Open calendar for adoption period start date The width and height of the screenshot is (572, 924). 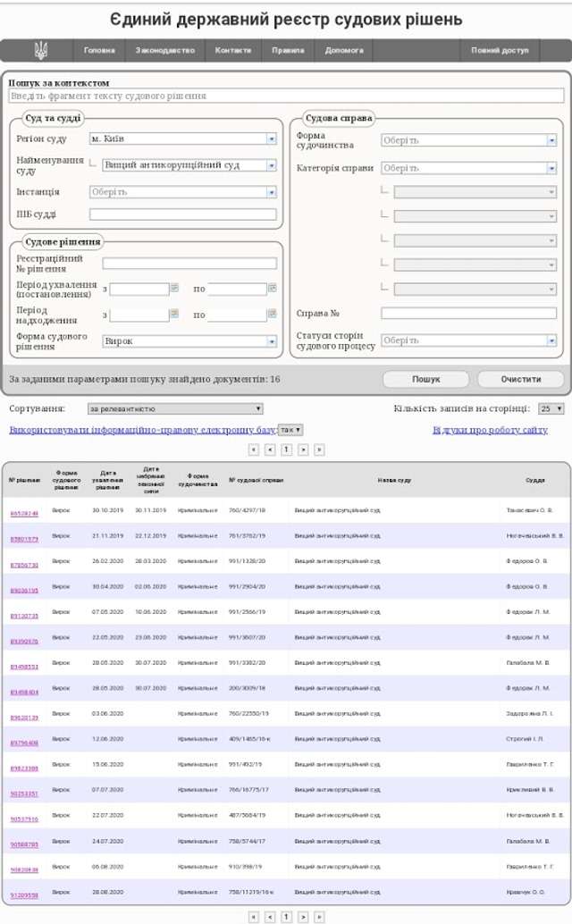pyautogui.click(x=174, y=289)
